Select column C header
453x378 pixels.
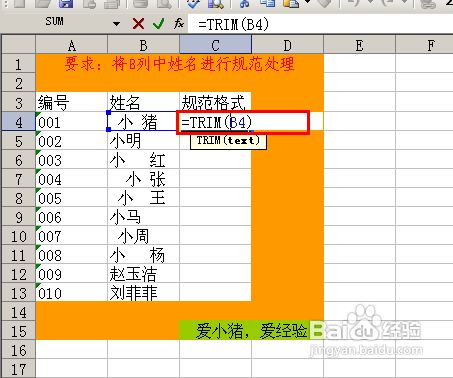[215, 45]
